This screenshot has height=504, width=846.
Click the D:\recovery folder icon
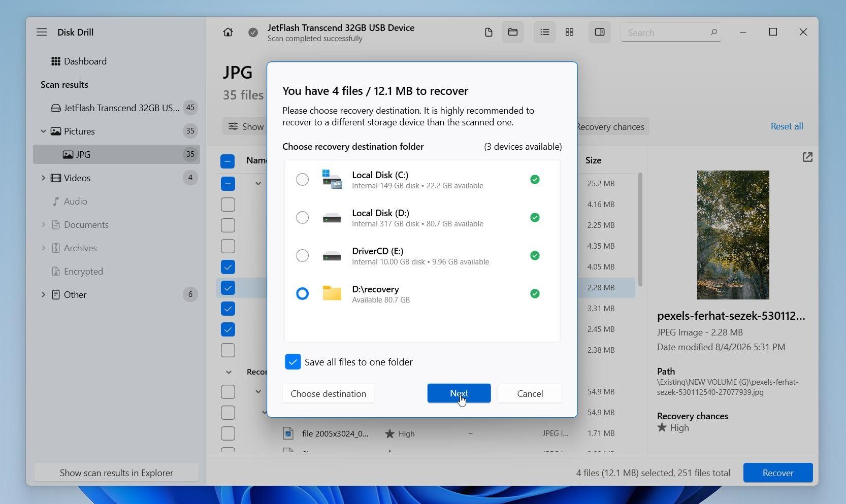[x=332, y=293]
